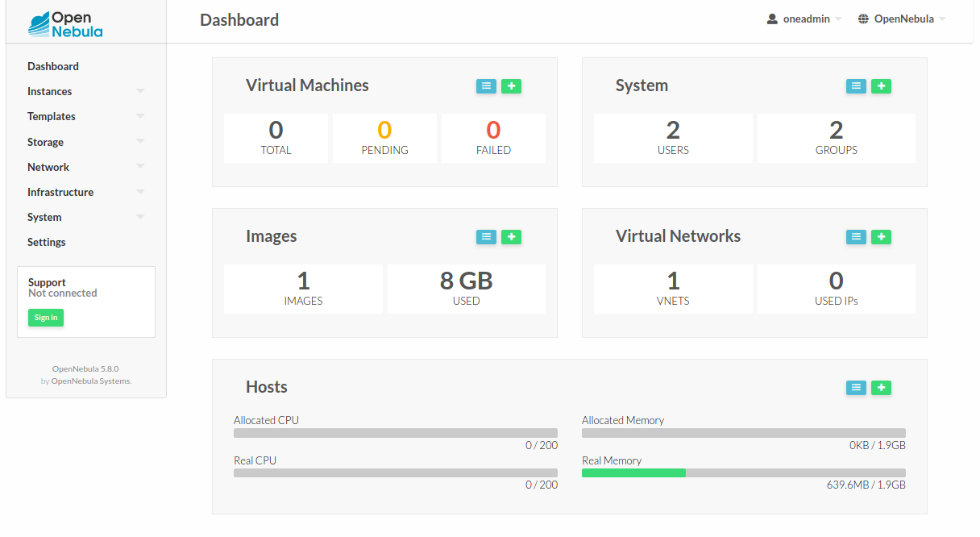The image size is (980, 537).
Task: Open the OpenNebula Systems link
Action: 91,381
